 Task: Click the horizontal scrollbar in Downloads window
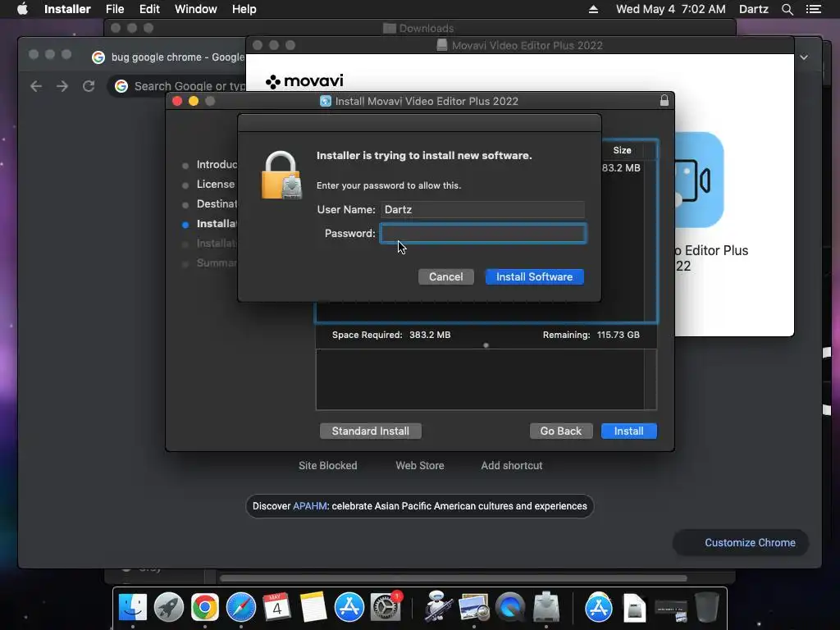click(x=453, y=578)
